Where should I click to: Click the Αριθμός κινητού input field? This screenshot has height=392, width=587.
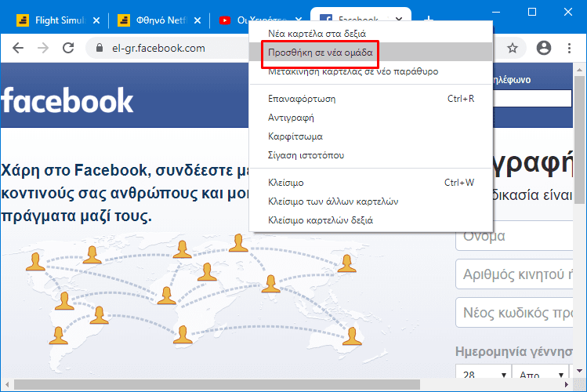(x=514, y=274)
